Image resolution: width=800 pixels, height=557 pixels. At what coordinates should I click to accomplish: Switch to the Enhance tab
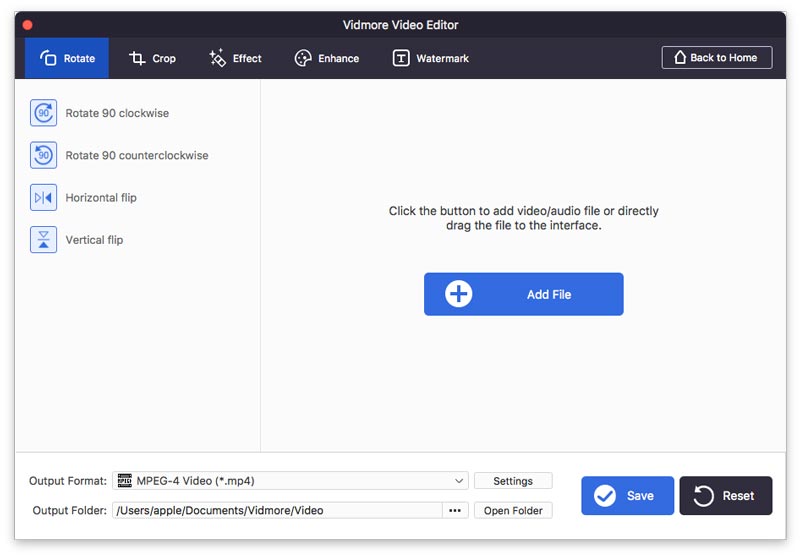tap(327, 58)
